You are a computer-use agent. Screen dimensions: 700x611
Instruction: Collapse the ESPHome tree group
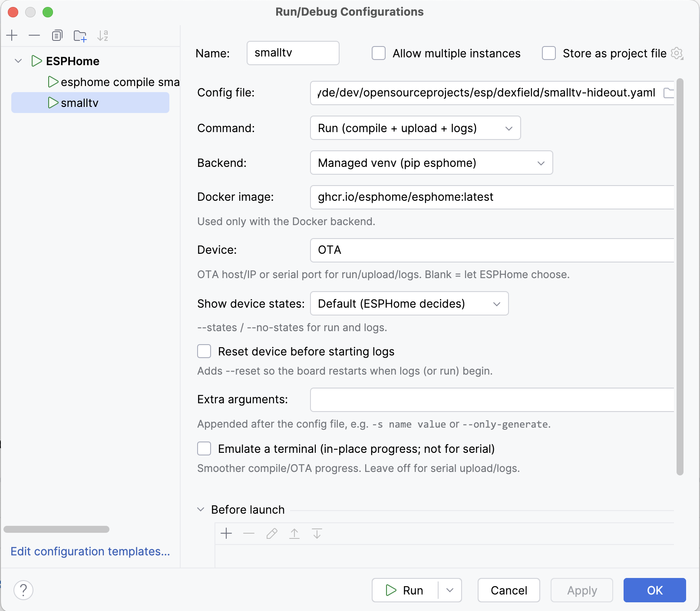(x=18, y=61)
